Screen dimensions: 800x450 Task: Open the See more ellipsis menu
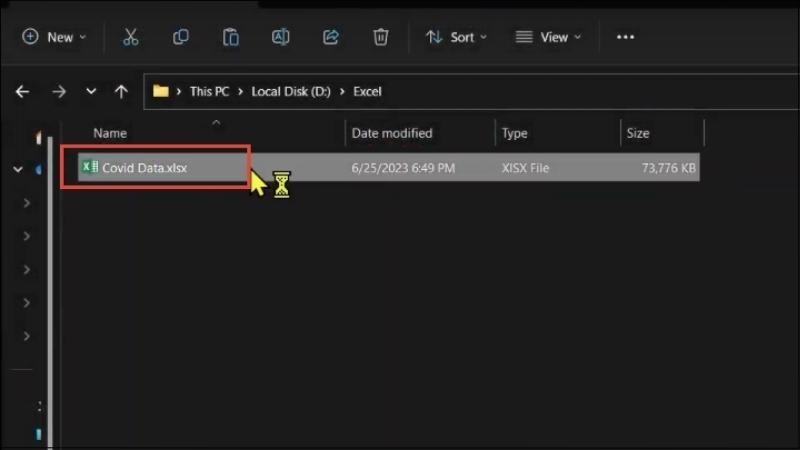click(x=626, y=37)
